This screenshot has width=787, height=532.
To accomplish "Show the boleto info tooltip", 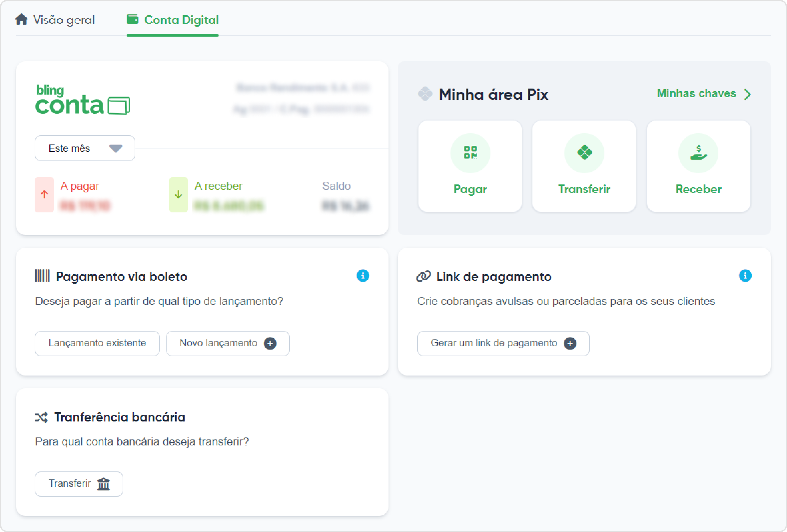I will coord(364,276).
